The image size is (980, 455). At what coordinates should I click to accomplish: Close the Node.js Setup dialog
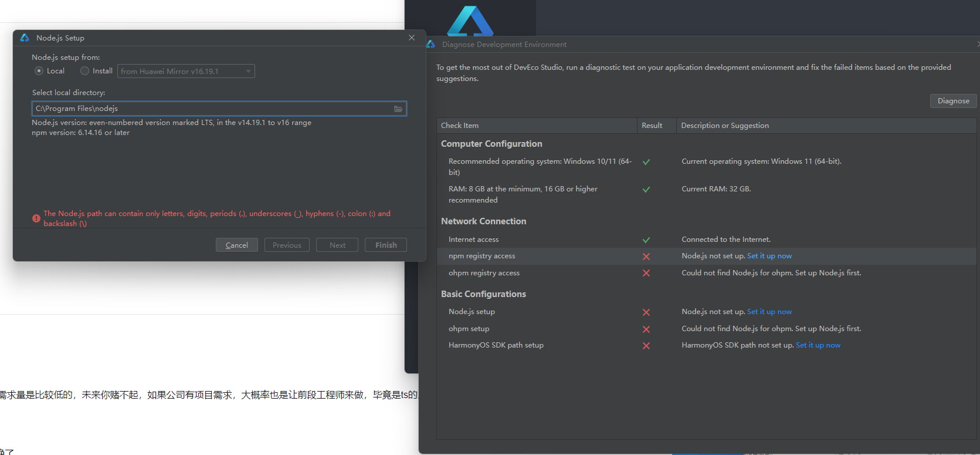[412, 38]
